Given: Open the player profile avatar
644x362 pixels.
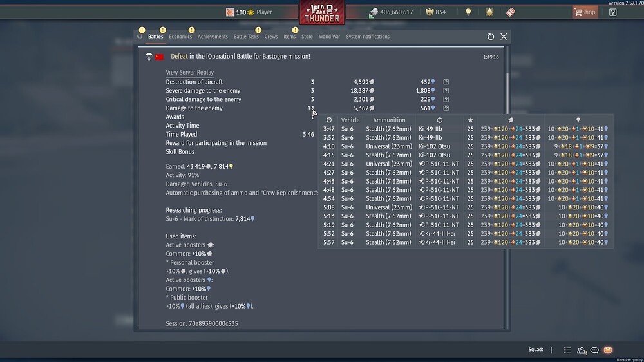Looking at the screenshot, I should click(x=230, y=12).
